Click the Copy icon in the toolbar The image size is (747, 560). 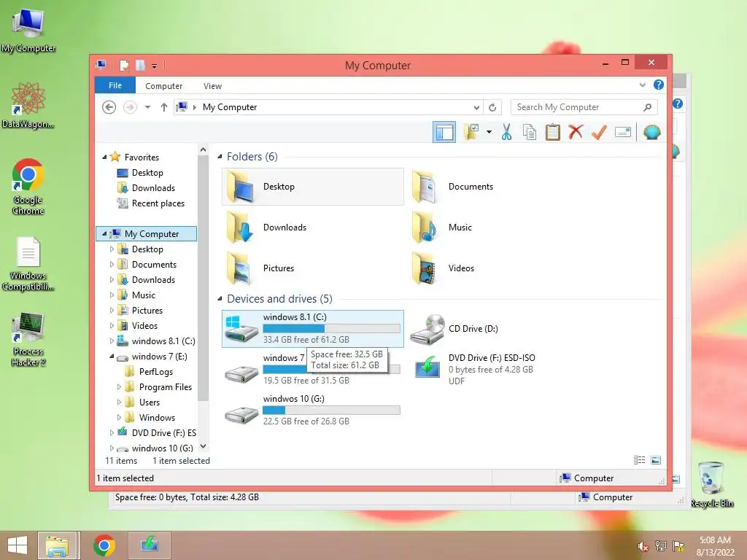(530, 132)
